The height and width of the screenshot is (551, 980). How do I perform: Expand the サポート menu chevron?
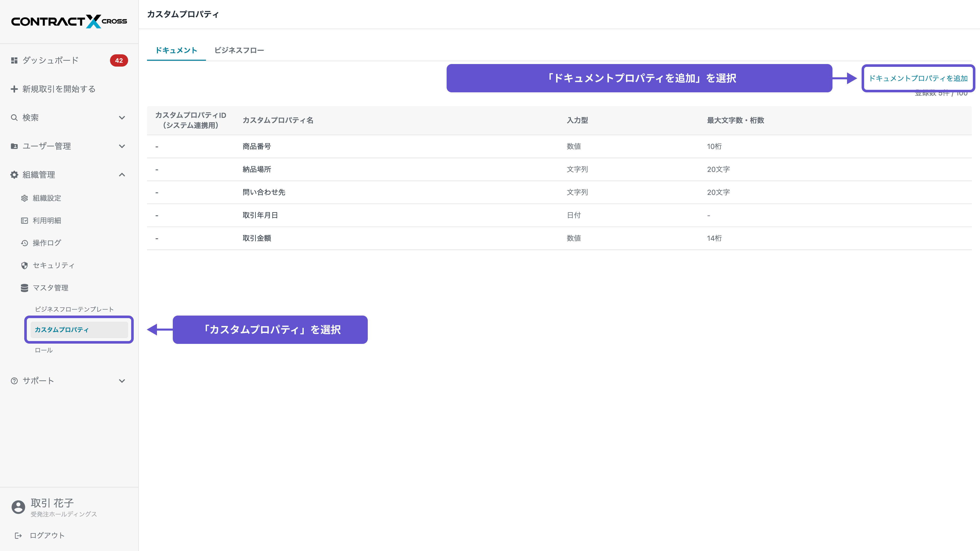[122, 381]
